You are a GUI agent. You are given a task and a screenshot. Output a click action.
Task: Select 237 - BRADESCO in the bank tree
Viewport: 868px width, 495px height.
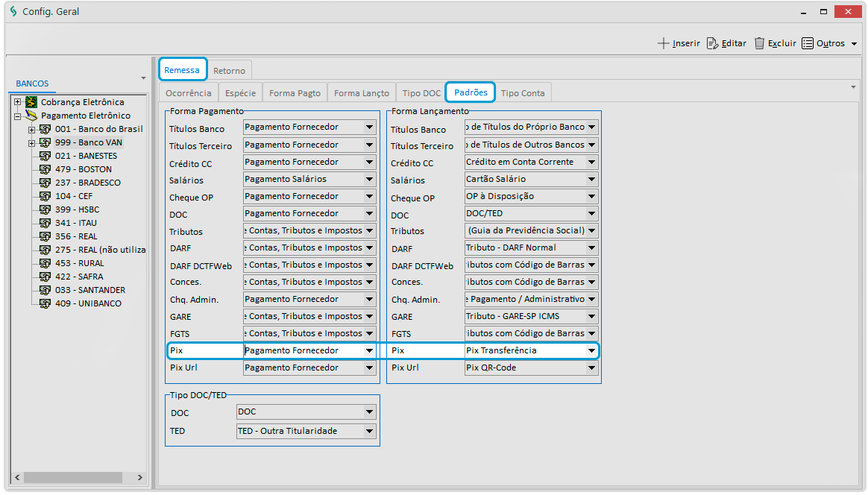click(x=87, y=183)
